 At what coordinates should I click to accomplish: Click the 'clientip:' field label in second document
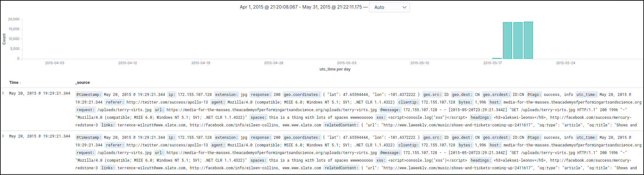pos(409,145)
